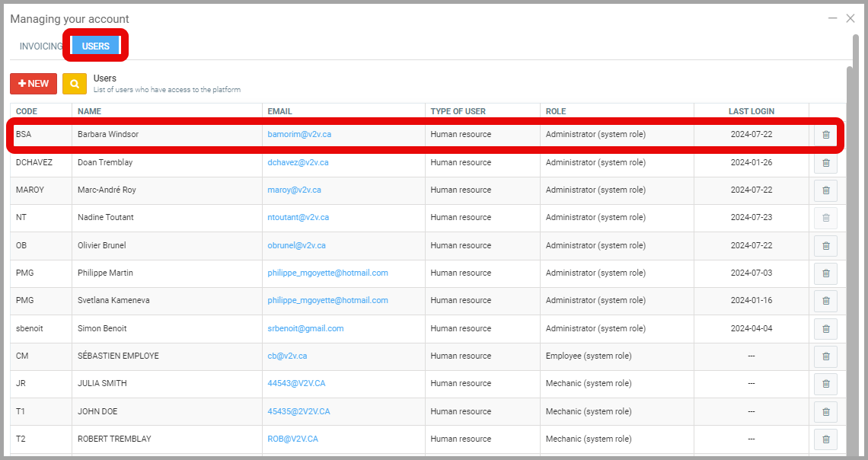Click trash icon for JOHN DOE
This screenshot has width=868, height=460.
[825, 412]
